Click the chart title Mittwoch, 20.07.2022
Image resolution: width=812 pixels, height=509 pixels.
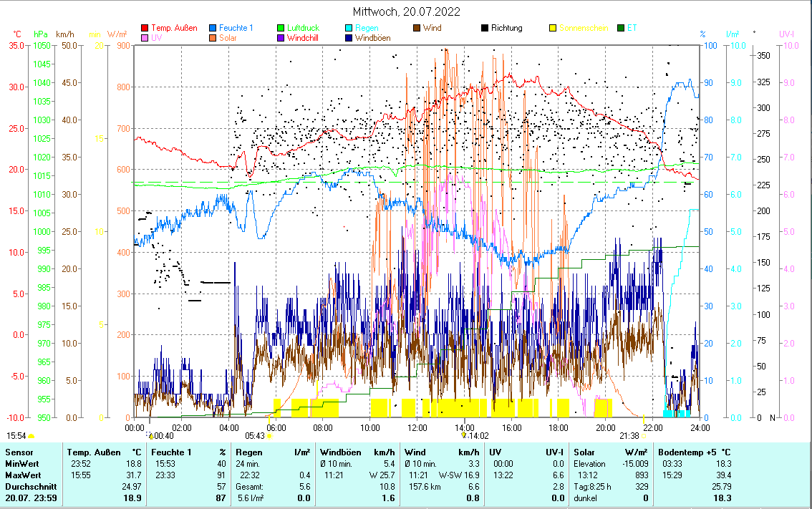pyautogui.click(x=406, y=11)
